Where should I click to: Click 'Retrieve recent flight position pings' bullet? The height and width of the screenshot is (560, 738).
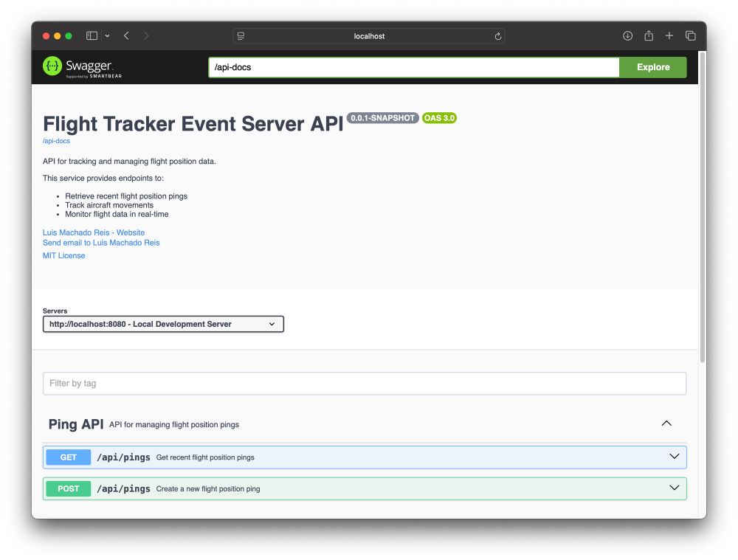point(126,196)
